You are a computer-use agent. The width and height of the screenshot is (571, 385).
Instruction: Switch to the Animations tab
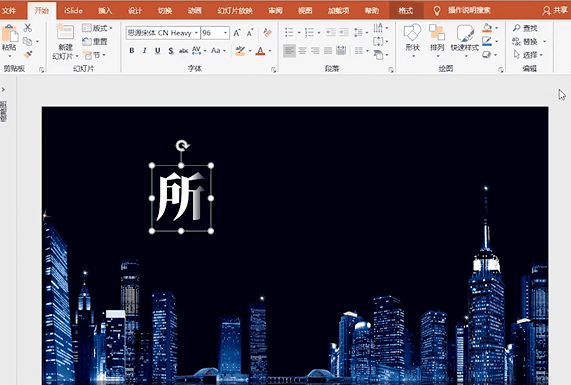pyautogui.click(x=194, y=10)
